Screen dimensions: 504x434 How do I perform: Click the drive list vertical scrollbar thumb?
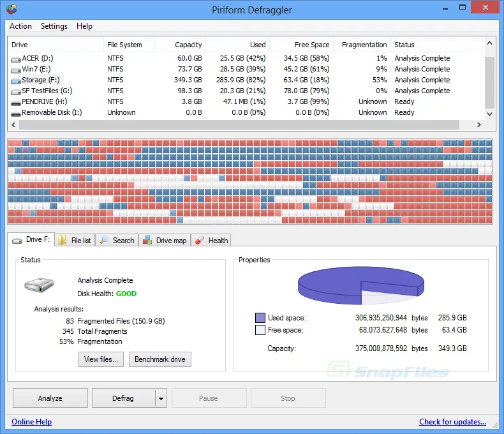tap(489, 82)
